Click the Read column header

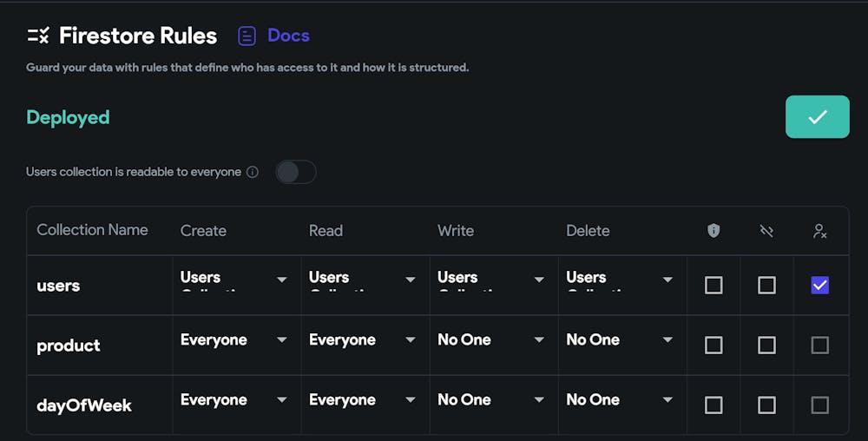[x=325, y=230]
